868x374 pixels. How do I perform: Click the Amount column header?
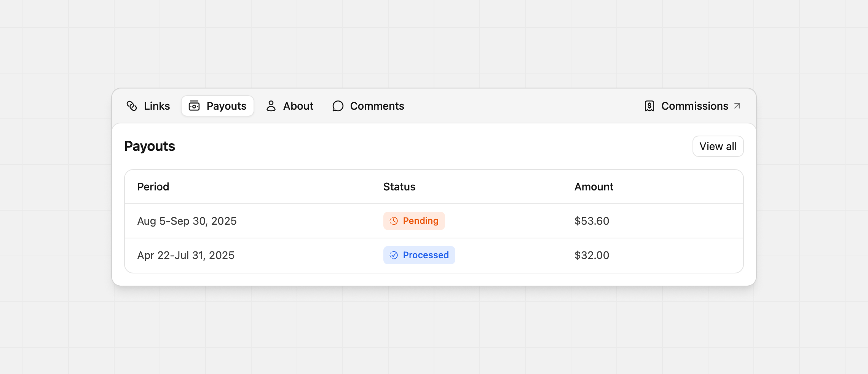(594, 187)
